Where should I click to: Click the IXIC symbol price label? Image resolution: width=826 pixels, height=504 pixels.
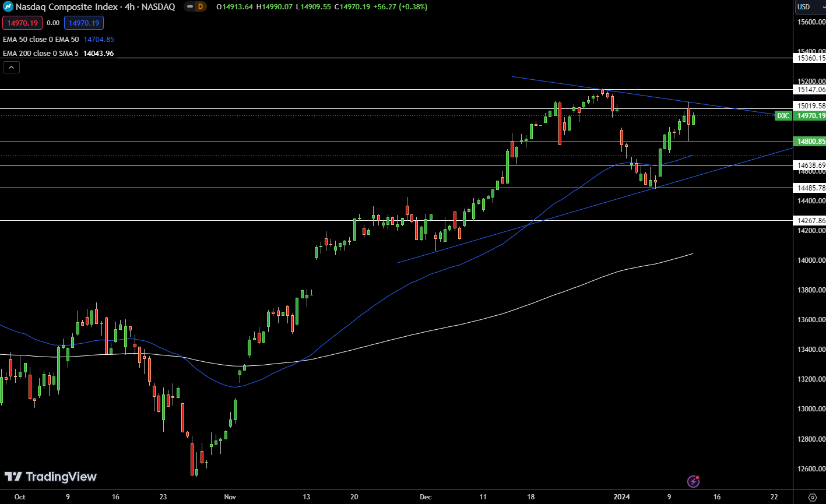(x=783, y=116)
